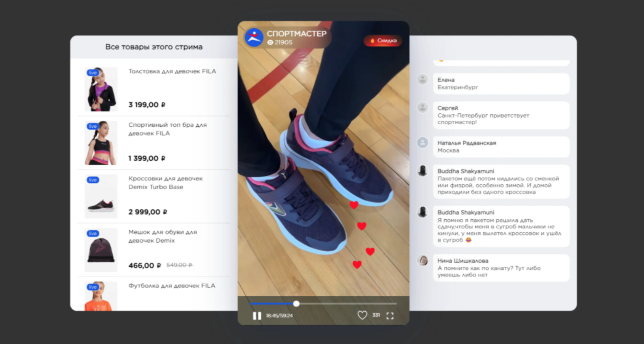Open Толстовка для девочек FILA product thumbnail
Screen dimensions: 644x344
pyautogui.click(x=101, y=89)
